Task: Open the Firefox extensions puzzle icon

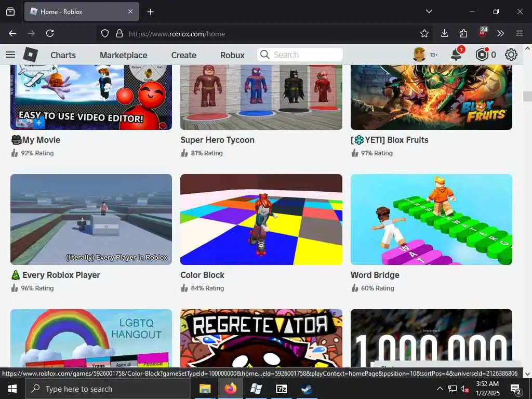Action: point(463,33)
